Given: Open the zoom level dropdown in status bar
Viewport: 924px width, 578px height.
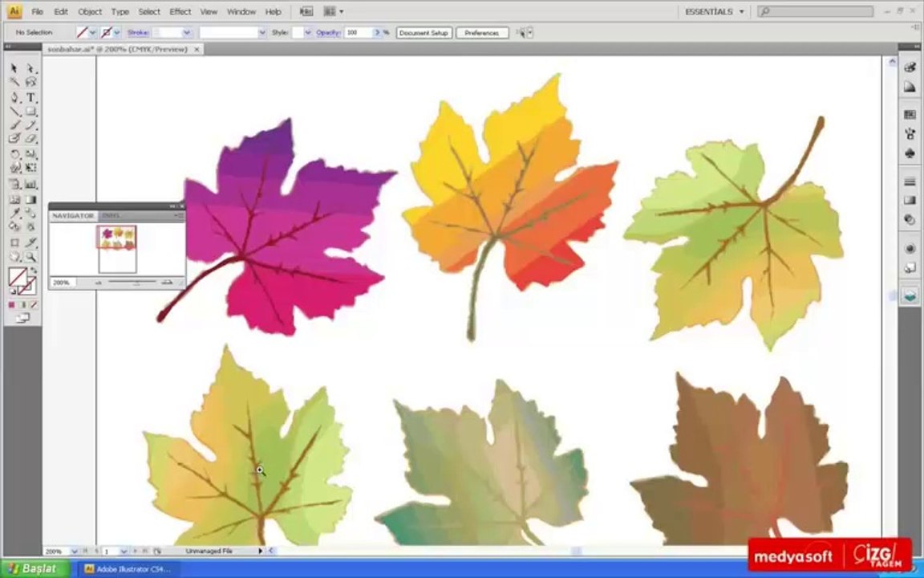Looking at the screenshot, I should click(74, 552).
